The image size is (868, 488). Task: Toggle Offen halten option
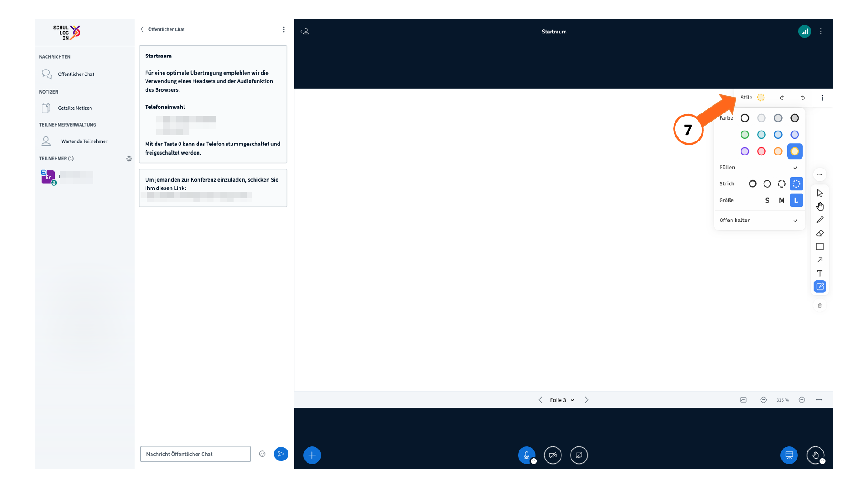pos(759,221)
